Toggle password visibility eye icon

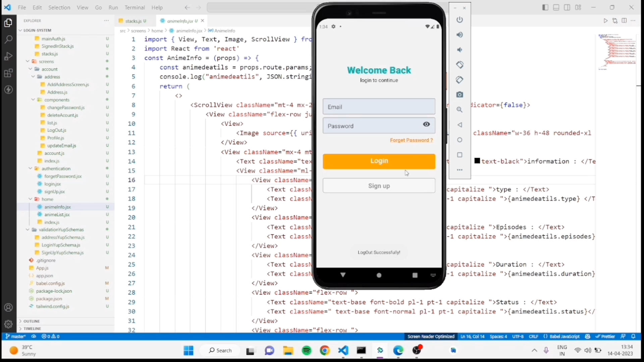tap(426, 124)
